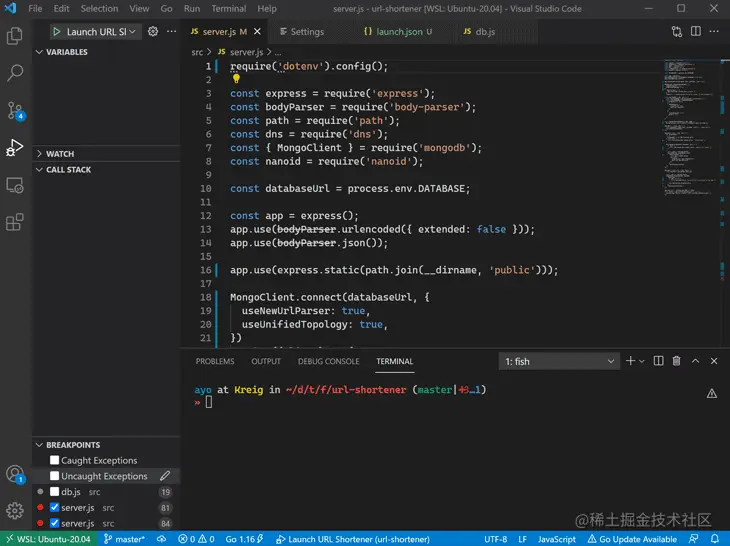Click the feedback icon in status bar
This screenshot has height=546, width=730.
coord(694,539)
